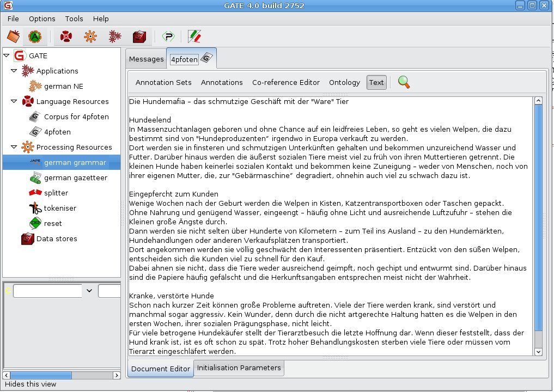Viewport: 554px width, 392px height.
Task: Click the heading 'Kranke, verstörte Hunde'
Action: (x=172, y=296)
